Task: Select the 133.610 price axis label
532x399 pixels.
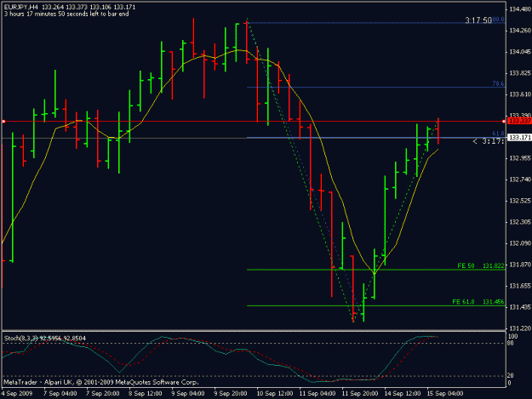Action: pyautogui.click(x=520, y=94)
